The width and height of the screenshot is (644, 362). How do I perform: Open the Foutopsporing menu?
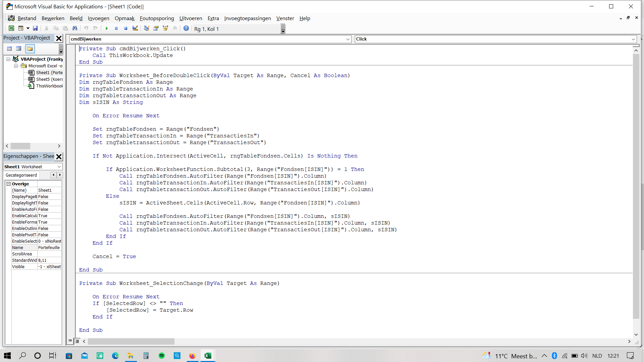point(157,18)
